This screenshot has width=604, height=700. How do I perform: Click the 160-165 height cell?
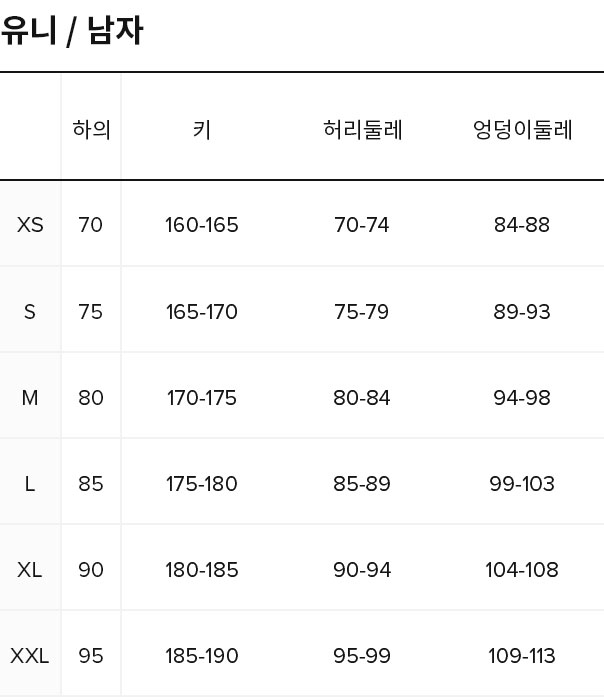coord(202,225)
